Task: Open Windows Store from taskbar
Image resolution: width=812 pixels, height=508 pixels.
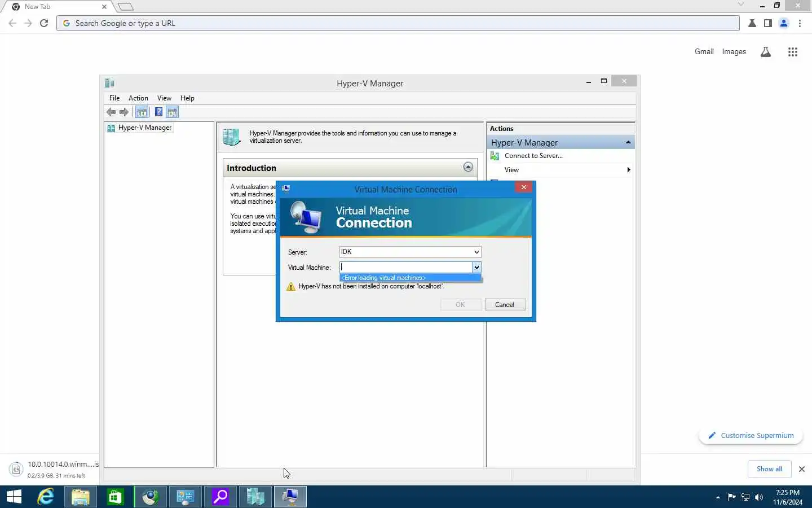Action: click(116, 497)
